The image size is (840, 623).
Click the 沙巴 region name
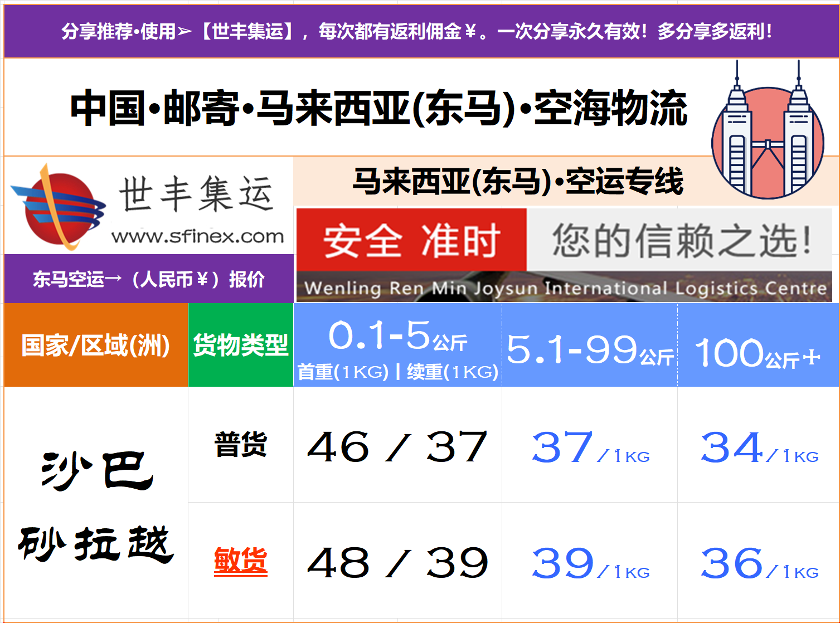pos(97,471)
